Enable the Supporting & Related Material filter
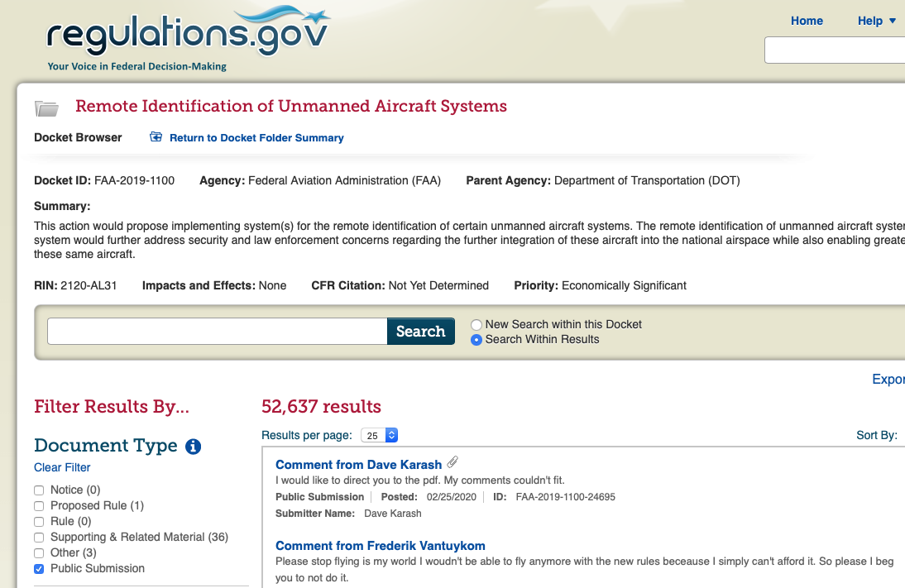Screen dimensions: 905x588 coord(39,538)
